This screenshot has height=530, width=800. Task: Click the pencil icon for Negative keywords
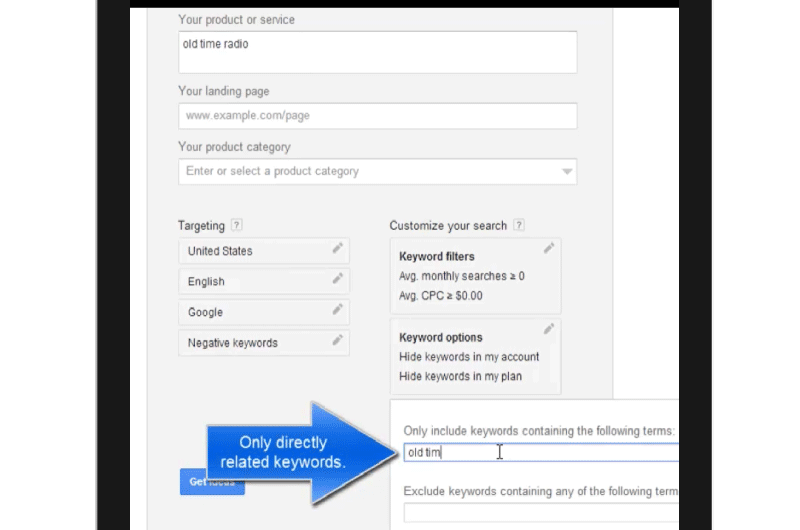point(337,340)
